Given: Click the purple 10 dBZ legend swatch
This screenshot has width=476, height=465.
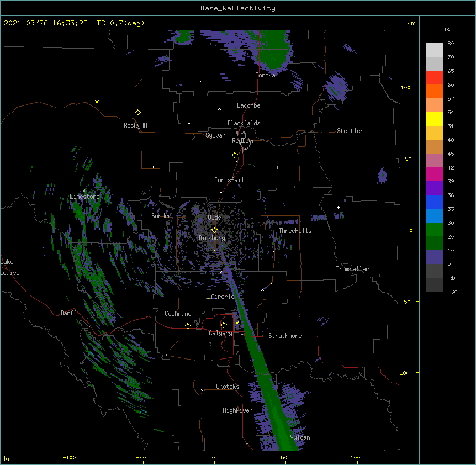Looking at the screenshot, I should (x=434, y=257).
